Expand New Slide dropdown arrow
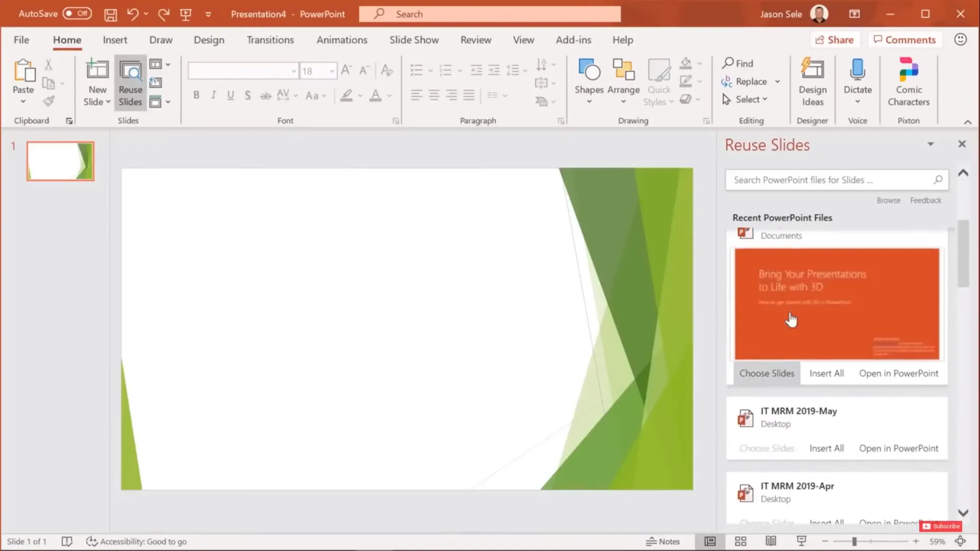 pos(108,102)
